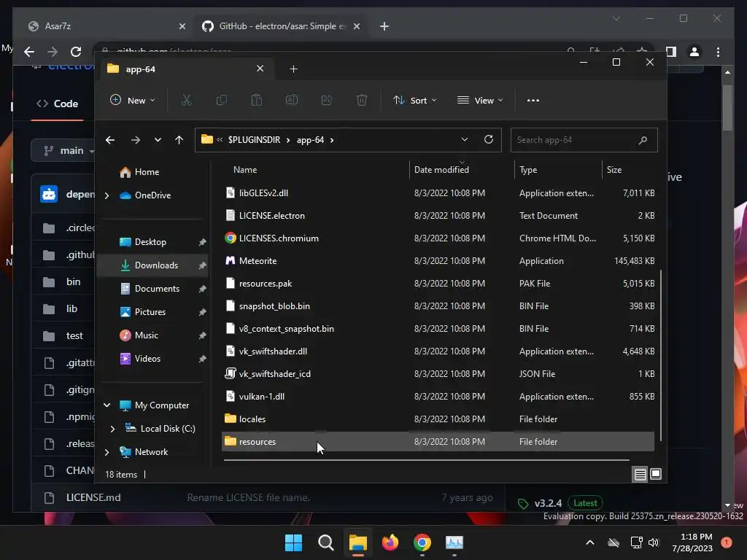Click $PLUGINSDIR in the breadcrumb path
This screenshot has width=747, height=560.
point(254,140)
